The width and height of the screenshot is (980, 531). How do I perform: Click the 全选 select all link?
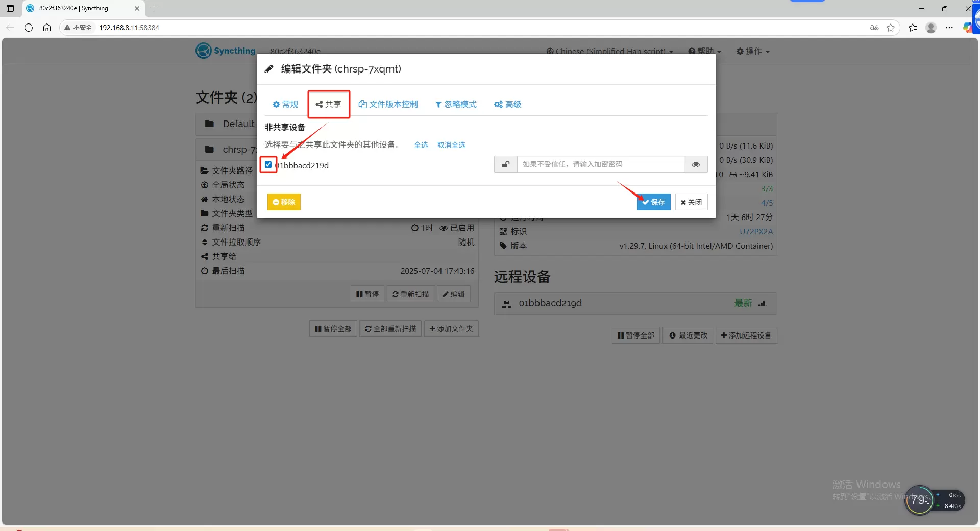pos(421,145)
